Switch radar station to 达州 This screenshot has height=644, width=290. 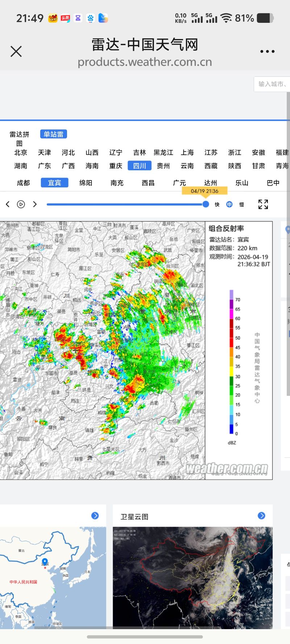(211, 183)
